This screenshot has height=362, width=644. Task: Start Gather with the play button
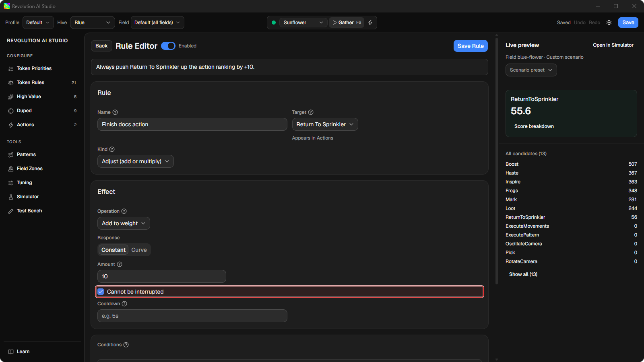[347, 23]
